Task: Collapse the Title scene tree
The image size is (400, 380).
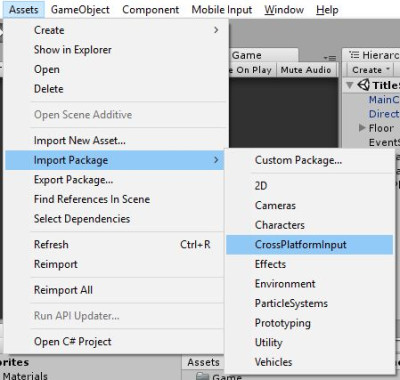Action: point(349,85)
